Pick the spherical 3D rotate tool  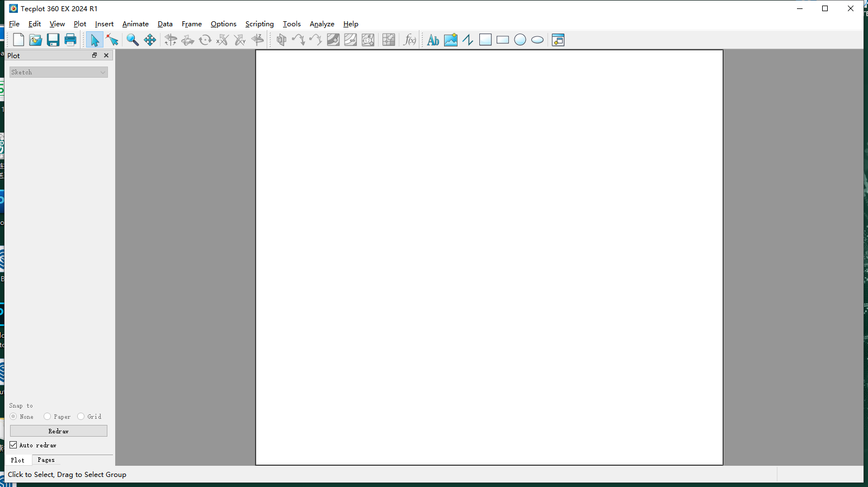[x=171, y=40]
